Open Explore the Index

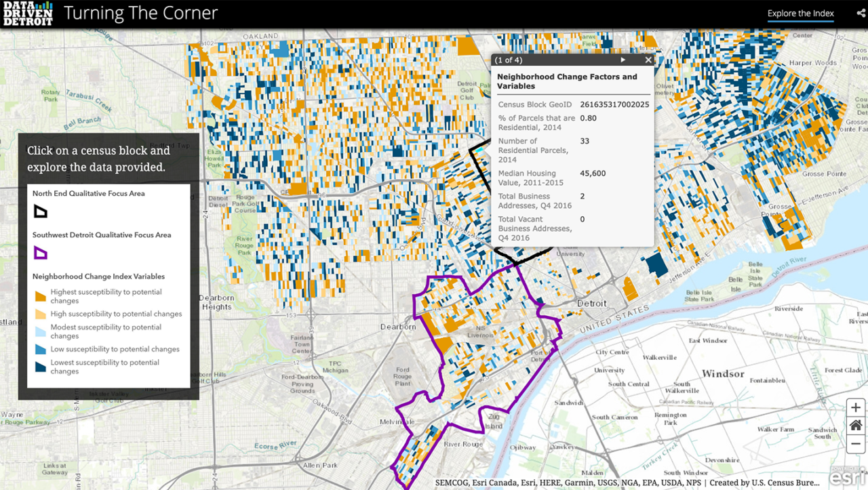click(801, 13)
